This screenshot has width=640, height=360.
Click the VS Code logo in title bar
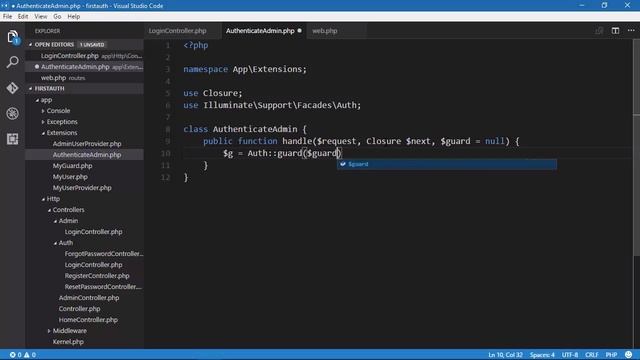tap(5, 6)
